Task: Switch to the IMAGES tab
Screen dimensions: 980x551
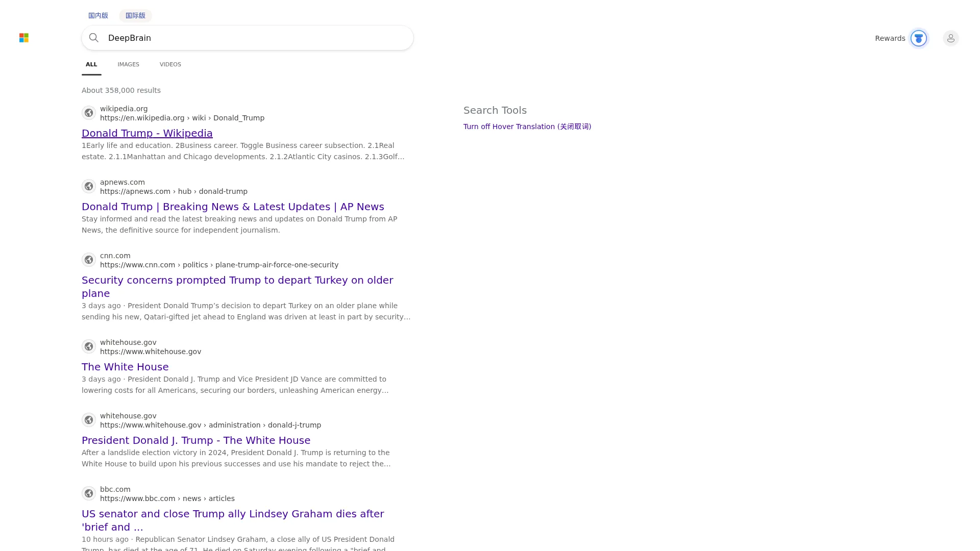Action: coord(128,64)
